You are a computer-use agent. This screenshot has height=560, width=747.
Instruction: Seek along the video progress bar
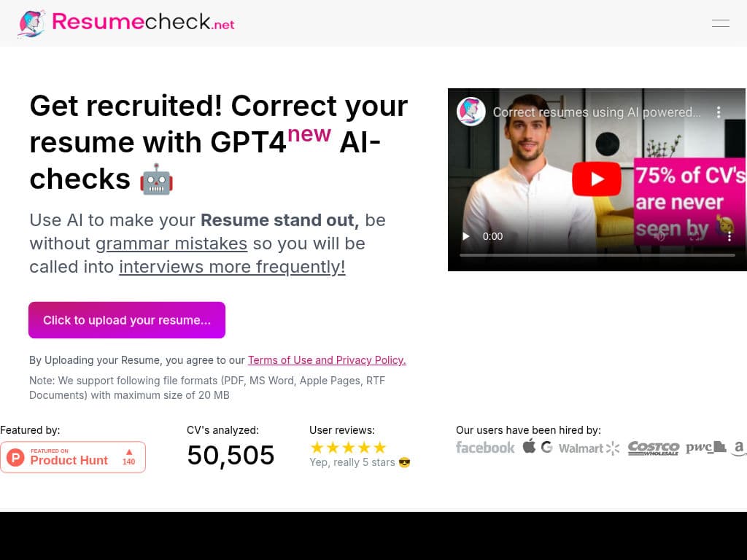tap(597, 255)
